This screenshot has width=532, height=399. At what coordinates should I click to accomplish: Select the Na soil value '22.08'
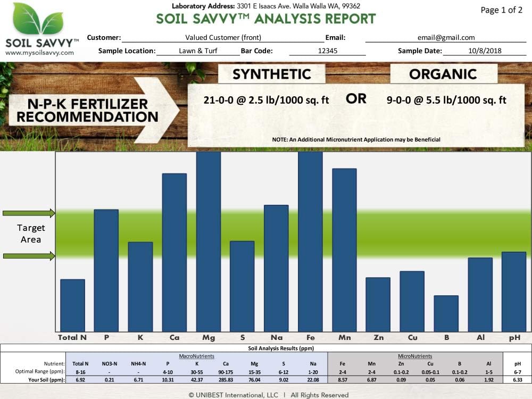[313, 380]
